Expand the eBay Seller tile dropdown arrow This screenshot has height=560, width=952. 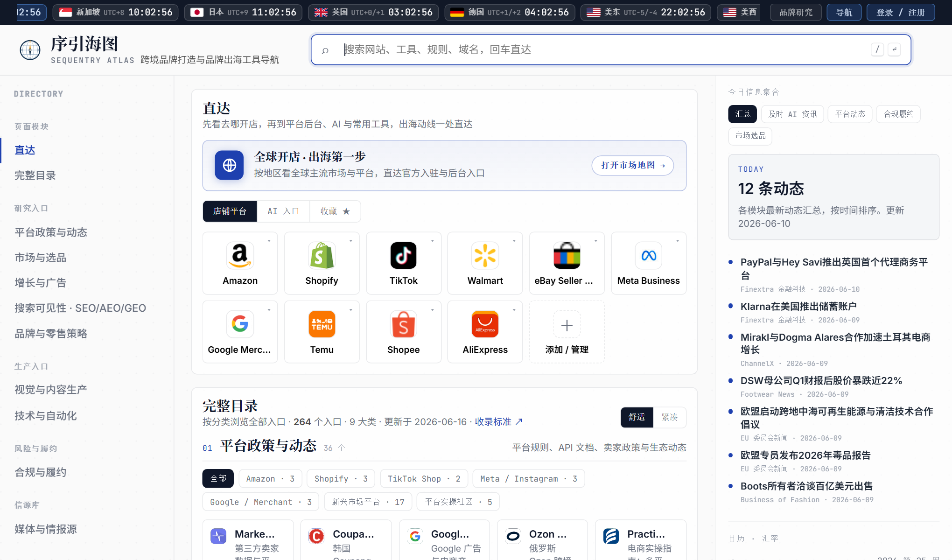click(596, 241)
